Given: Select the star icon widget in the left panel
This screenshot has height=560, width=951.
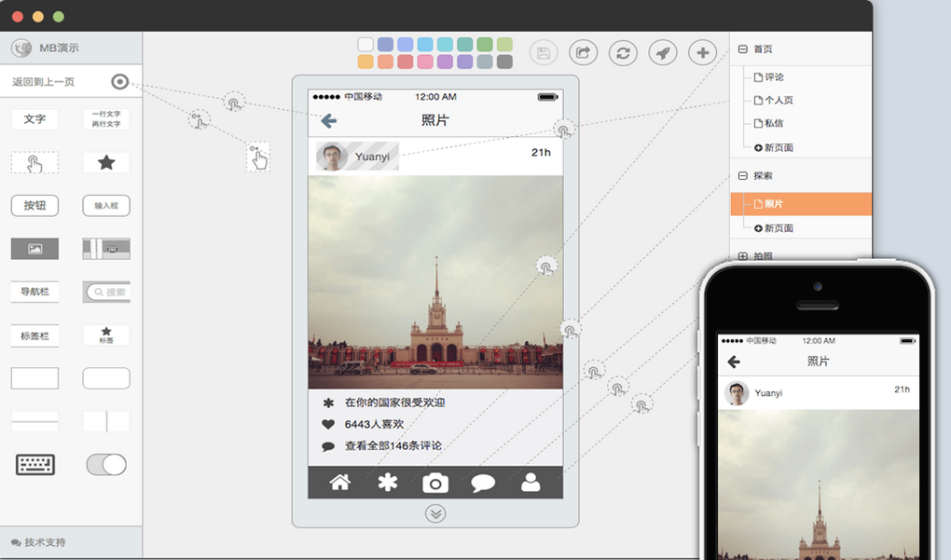Looking at the screenshot, I should click(x=106, y=163).
